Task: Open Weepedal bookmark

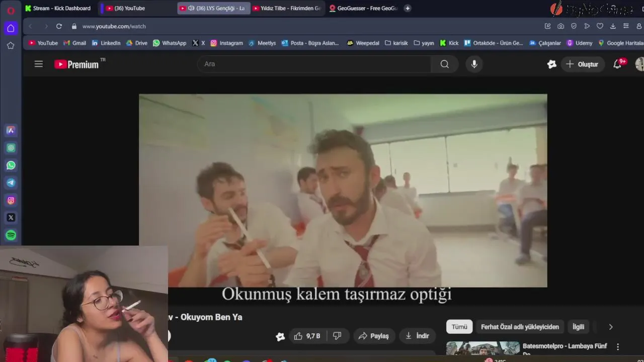Action: coord(363,43)
